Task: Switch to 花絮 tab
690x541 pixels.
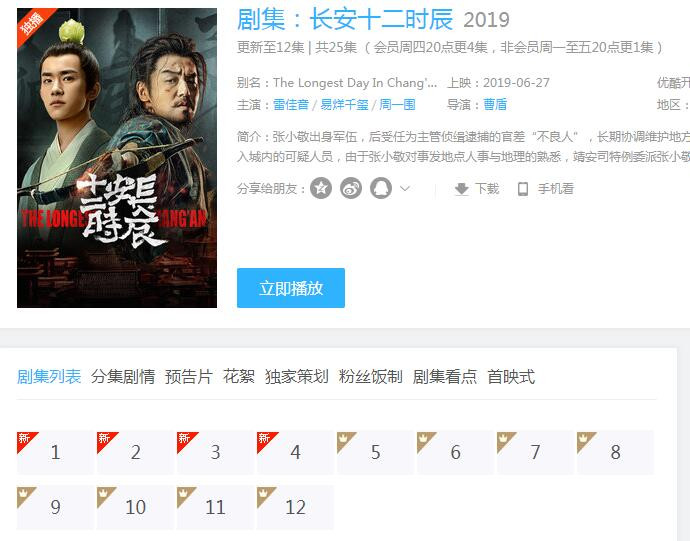Action: (239, 377)
